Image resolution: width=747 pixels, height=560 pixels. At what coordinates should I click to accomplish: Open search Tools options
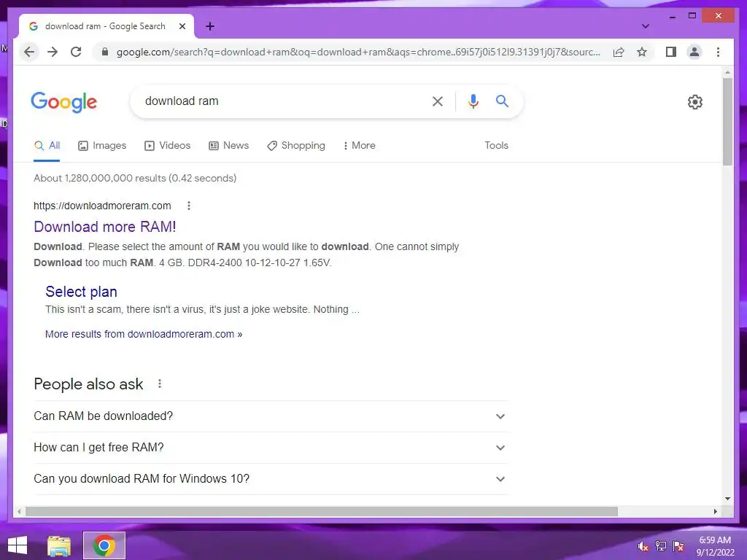point(496,146)
